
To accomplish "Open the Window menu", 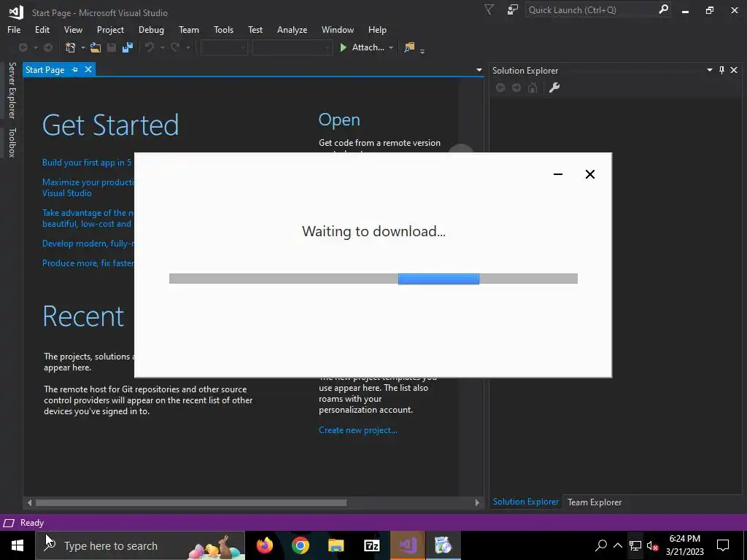I will (337, 29).
